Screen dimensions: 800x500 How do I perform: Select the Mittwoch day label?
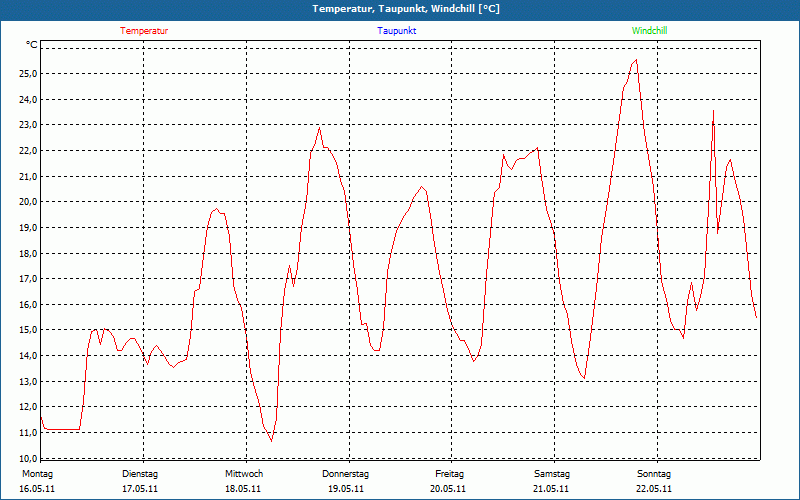[244, 474]
